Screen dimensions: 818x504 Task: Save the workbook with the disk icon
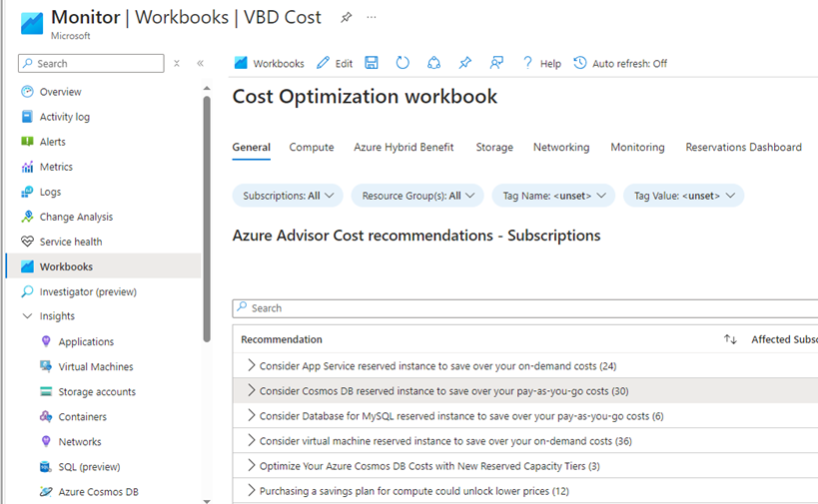pos(372,63)
